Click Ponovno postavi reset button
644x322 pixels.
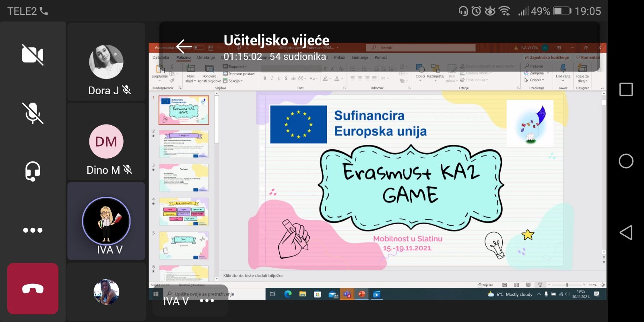pos(239,74)
